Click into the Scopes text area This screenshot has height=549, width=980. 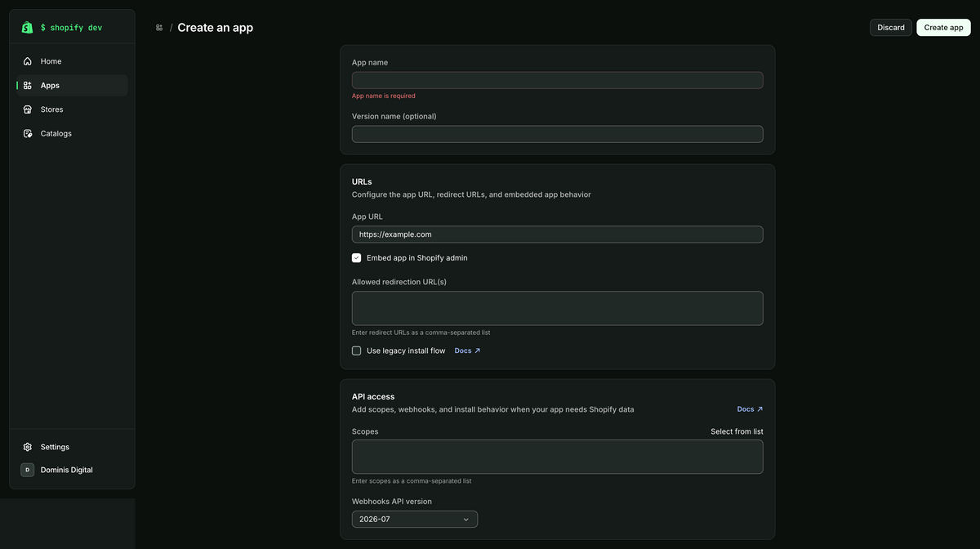(x=558, y=457)
